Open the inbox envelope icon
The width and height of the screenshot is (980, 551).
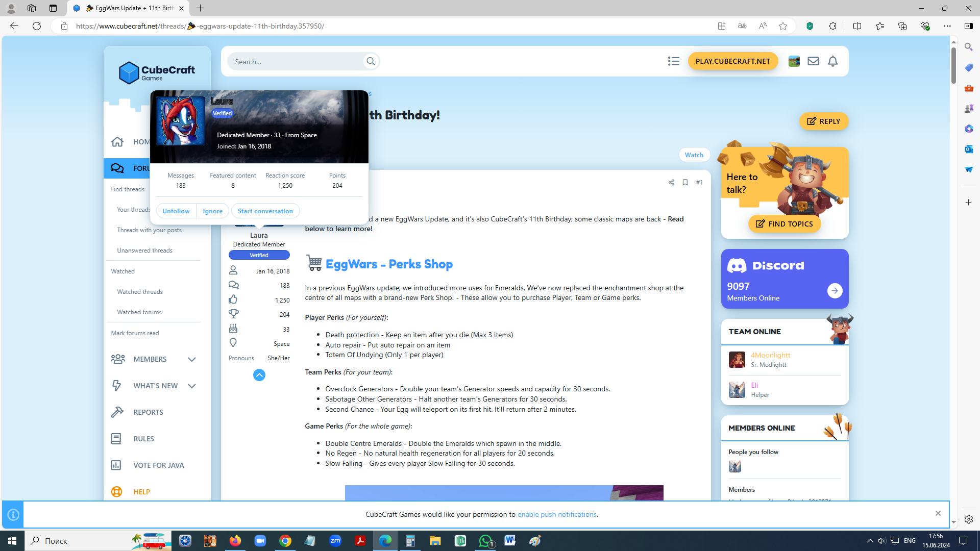tap(813, 61)
